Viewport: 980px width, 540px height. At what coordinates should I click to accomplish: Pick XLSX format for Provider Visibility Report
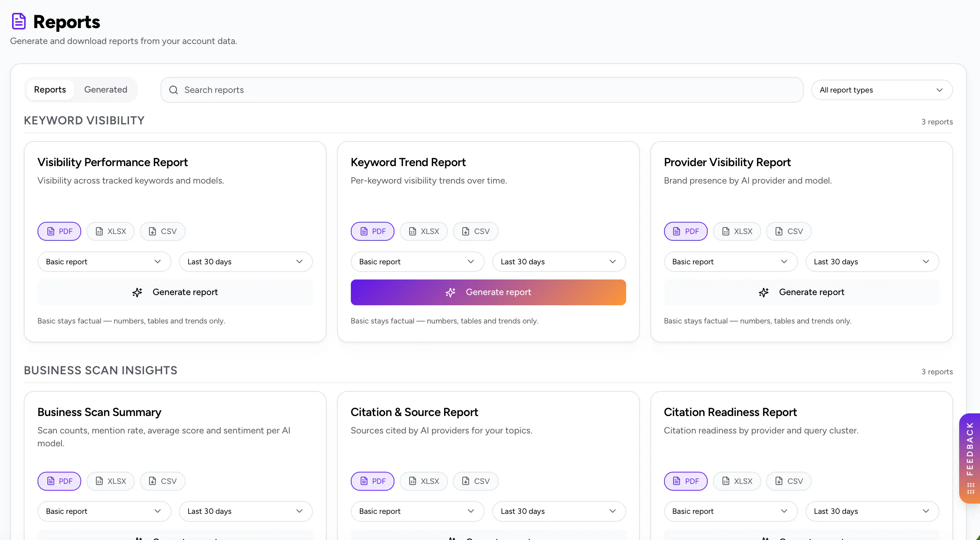(x=737, y=231)
